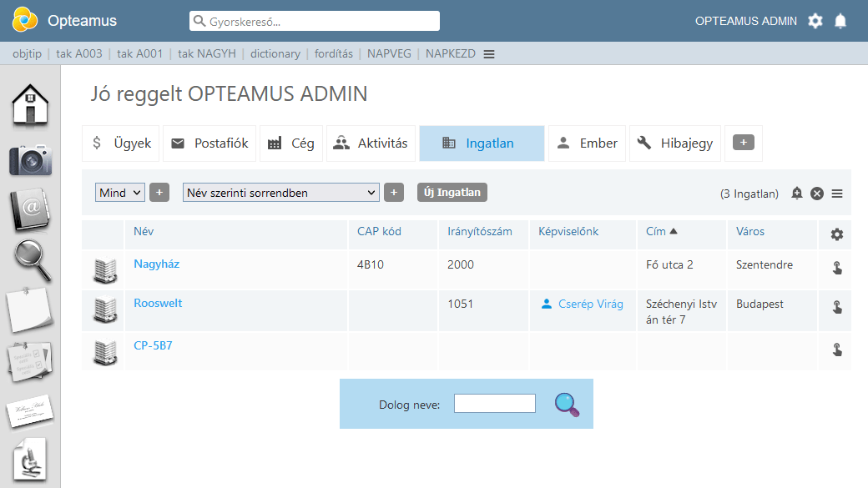This screenshot has height=488, width=868.
Task: Open settings gear next to OPTEAMUS ADMIN
Action: (815, 21)
